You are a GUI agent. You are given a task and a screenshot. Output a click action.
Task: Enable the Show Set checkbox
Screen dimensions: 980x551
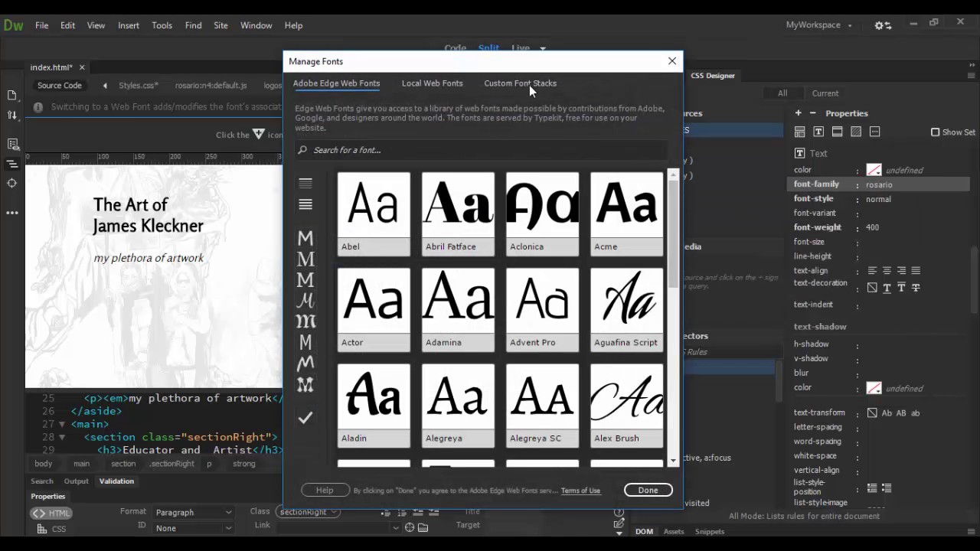(935, 132)
